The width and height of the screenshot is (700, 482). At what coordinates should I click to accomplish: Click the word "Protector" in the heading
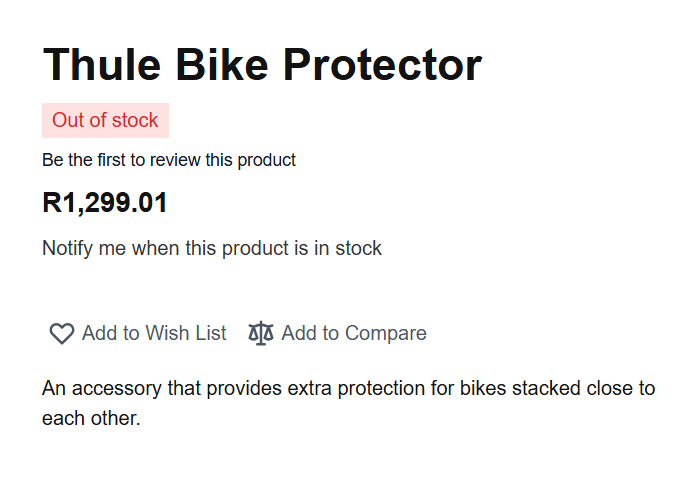click(382, 65)
